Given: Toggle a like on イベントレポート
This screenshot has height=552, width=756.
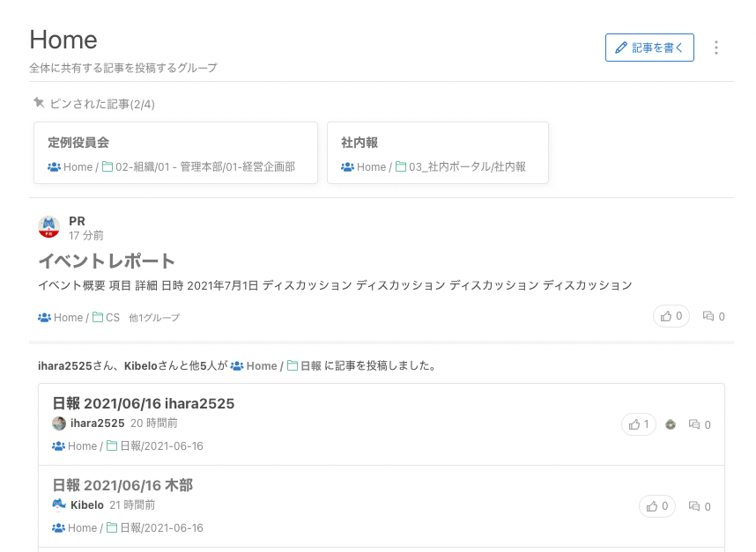Looking at the screenshot, I should 671,316.
